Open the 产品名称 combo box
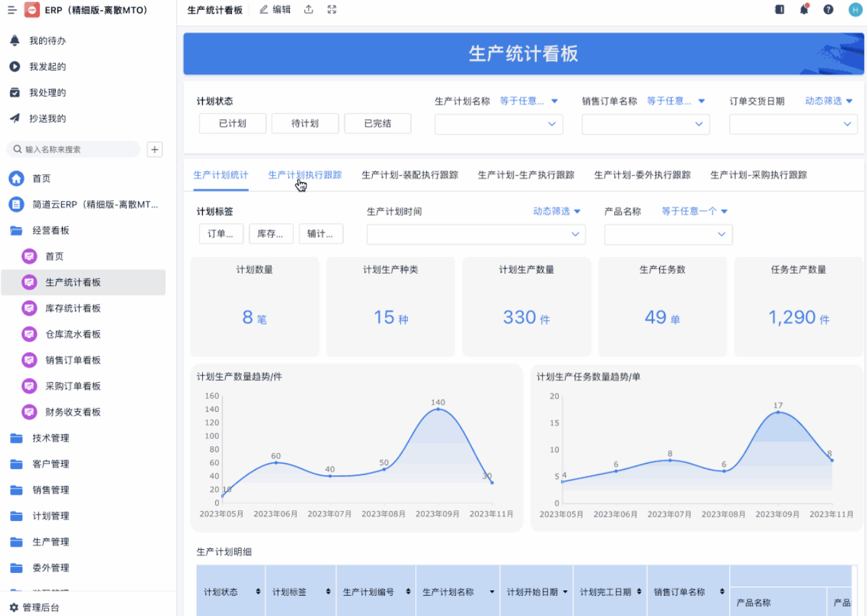Image resolution: width=867 pixels, height=616 pixels. pyautogui.click(x=667, y=235)
